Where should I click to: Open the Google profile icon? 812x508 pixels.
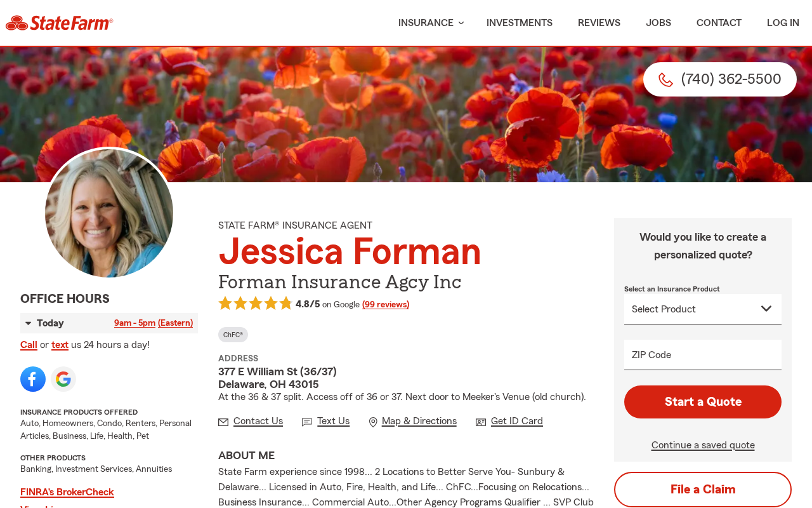click(x=63, y=379)
